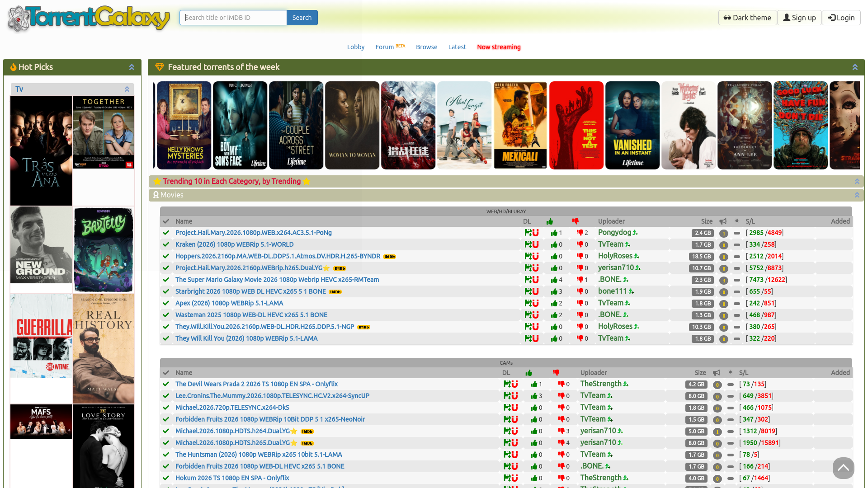The width and height of the screenshot is (868, 488).
Task: Open the Hoppers.2026.2160p torrent link
Action: click(278, 256)
